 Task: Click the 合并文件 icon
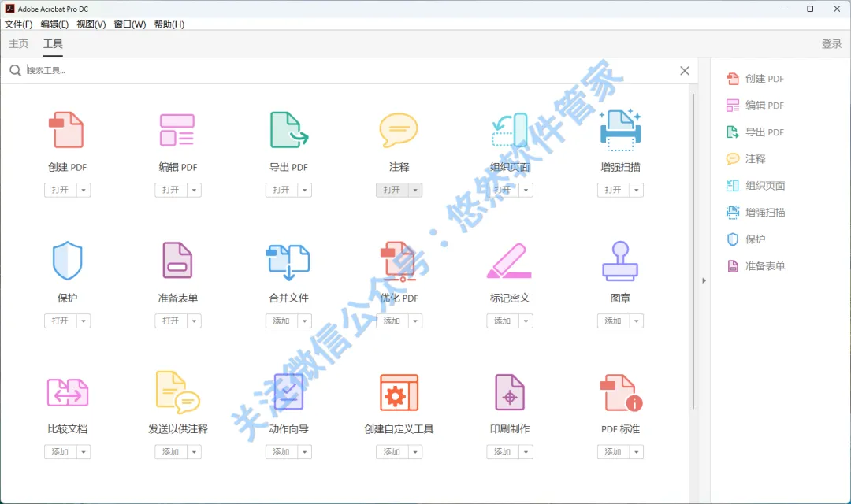(288, 262)
